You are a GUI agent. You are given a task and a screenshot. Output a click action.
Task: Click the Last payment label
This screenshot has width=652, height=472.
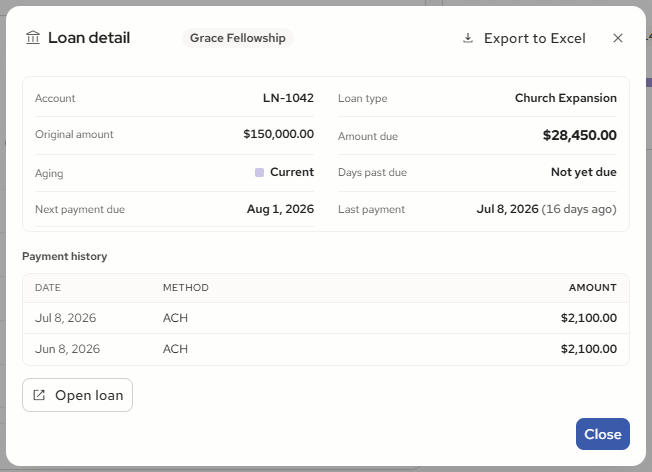371,209
